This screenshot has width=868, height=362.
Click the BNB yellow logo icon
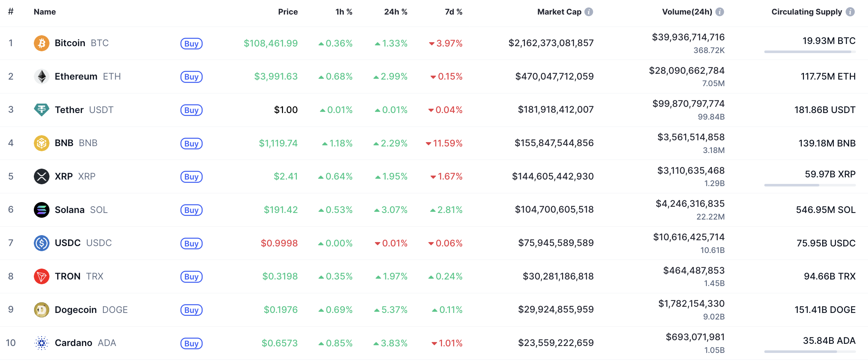coord(41,143)
